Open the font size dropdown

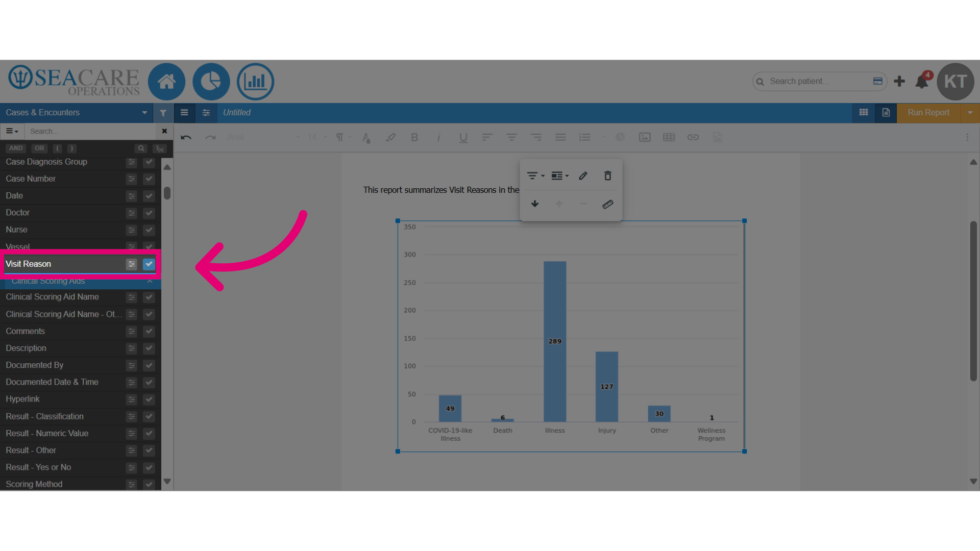tap(317, 137)
